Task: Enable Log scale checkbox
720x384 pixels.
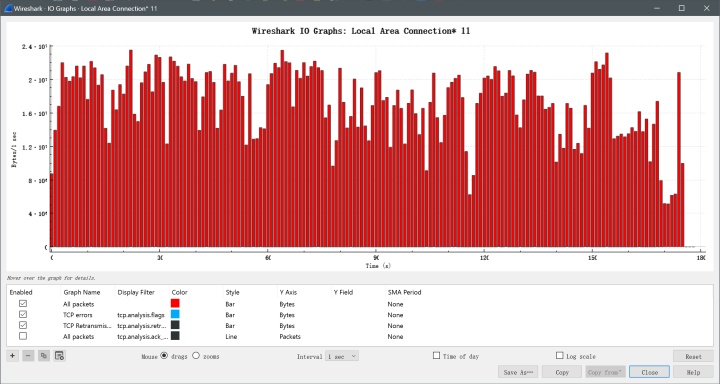Action: [x=559, y=356]
